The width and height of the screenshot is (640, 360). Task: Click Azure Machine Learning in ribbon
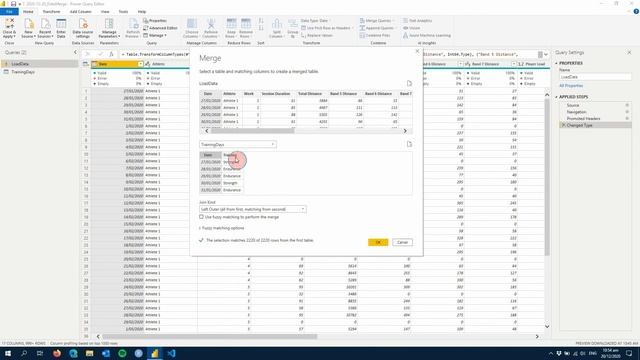click(x=427, y=36)
